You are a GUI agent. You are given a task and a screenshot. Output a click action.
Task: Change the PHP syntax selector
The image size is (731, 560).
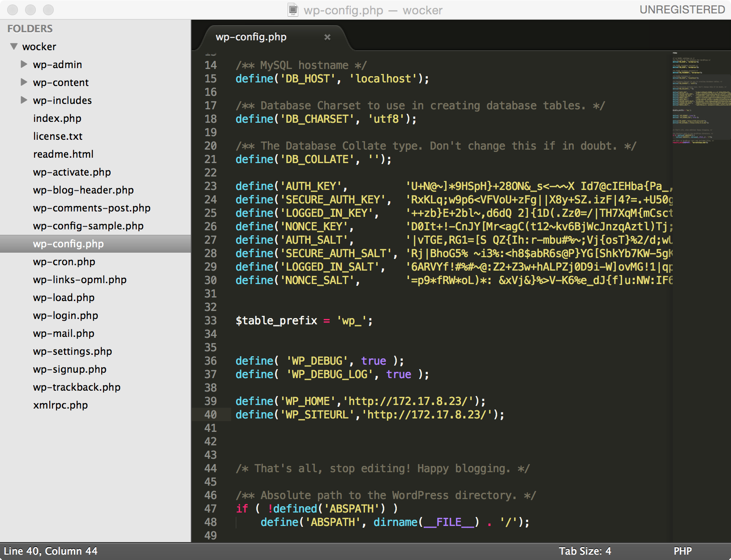click(682, 551)
